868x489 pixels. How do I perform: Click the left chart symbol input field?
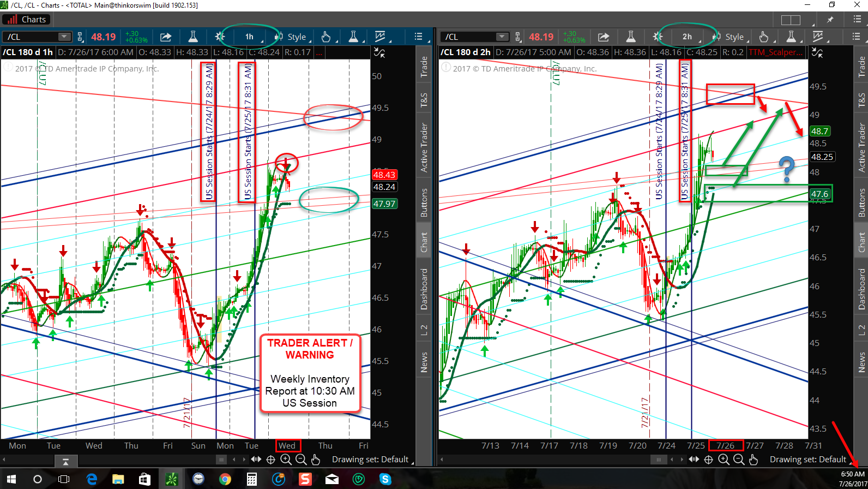pos(37,37)
